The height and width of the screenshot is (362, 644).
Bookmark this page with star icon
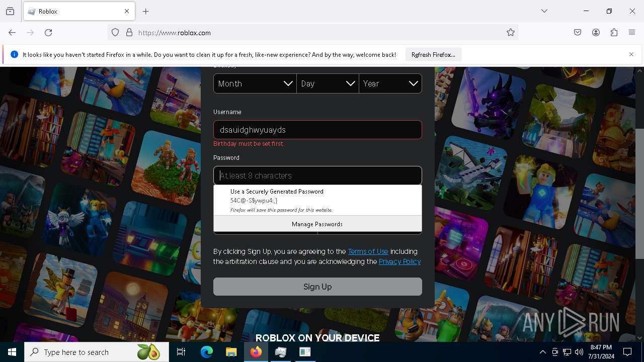[x=511, y=33]
